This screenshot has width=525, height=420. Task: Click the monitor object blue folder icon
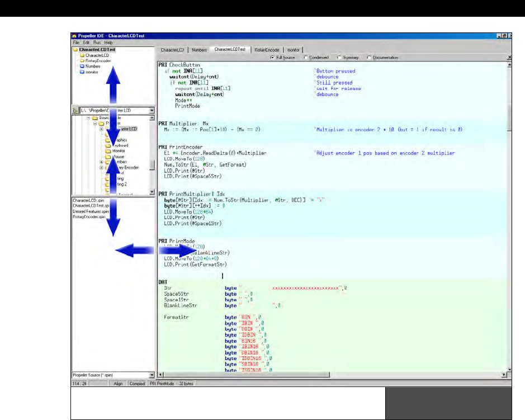point(82,72)
